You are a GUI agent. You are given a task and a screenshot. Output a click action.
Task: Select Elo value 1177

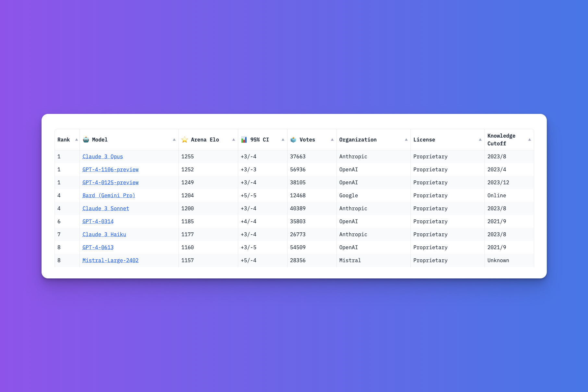[188, 234]
